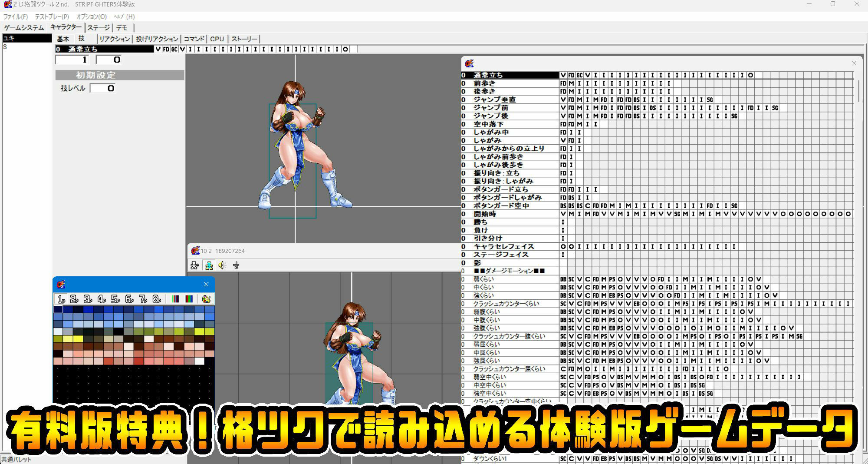Select the ユキ character entry

26,39
